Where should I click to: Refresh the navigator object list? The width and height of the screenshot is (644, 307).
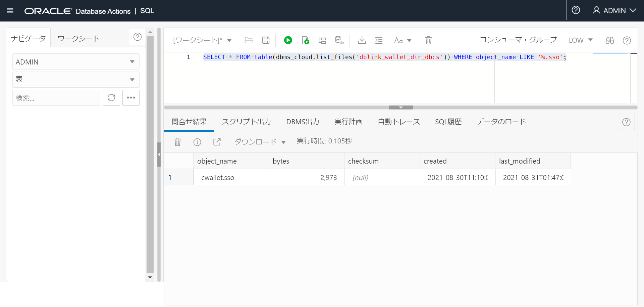[x=111, y=97]
